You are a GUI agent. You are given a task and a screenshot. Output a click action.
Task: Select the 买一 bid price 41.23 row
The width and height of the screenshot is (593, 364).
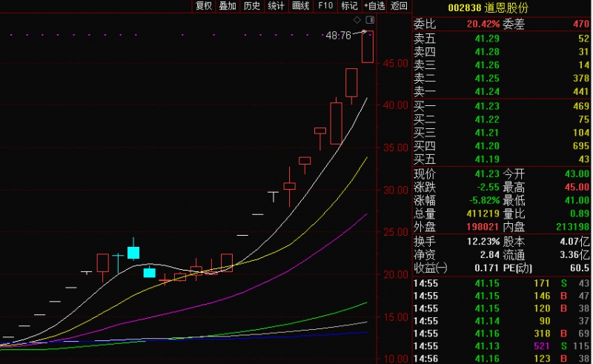pyautogui.click(x=502, y=106)
